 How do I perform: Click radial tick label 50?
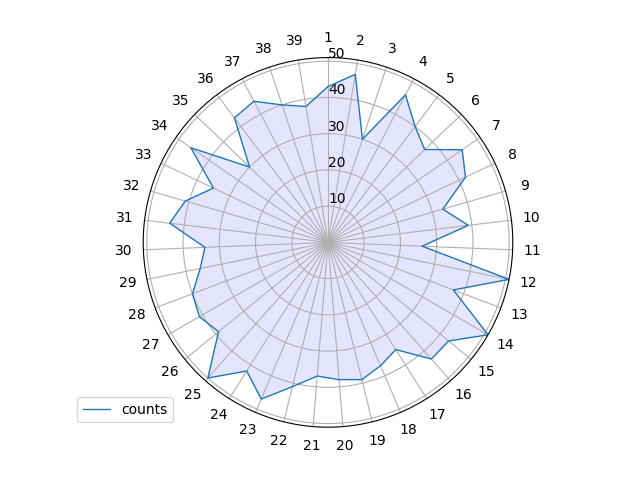click(x=336, y=53)
